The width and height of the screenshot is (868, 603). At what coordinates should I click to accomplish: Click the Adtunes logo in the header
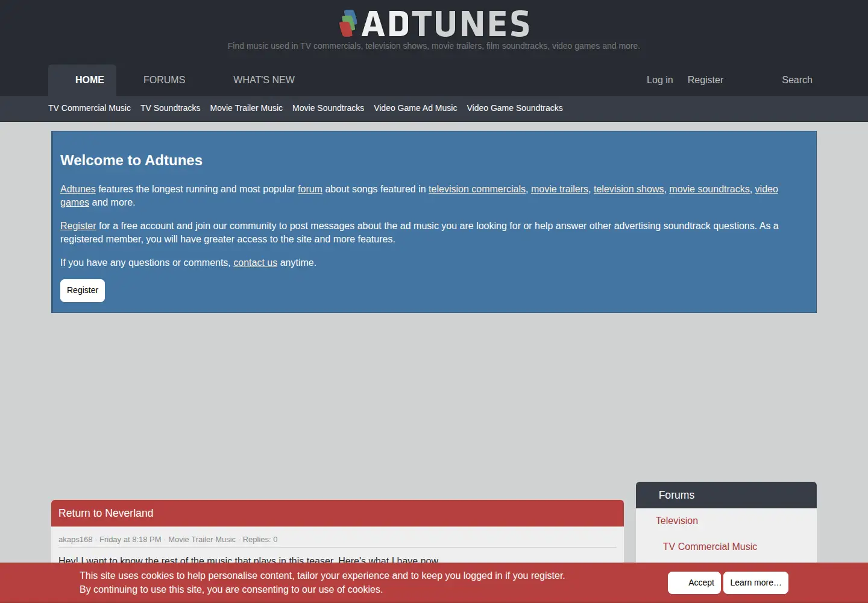434,24
